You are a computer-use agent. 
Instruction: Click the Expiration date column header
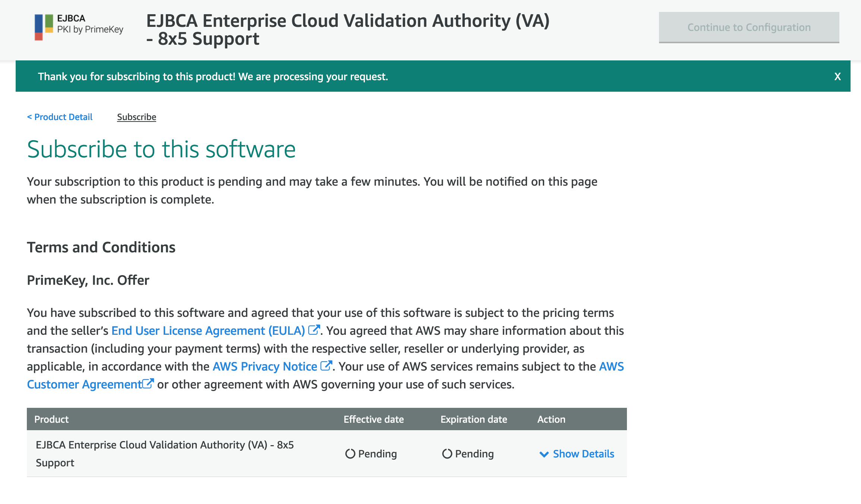[473, 419]
